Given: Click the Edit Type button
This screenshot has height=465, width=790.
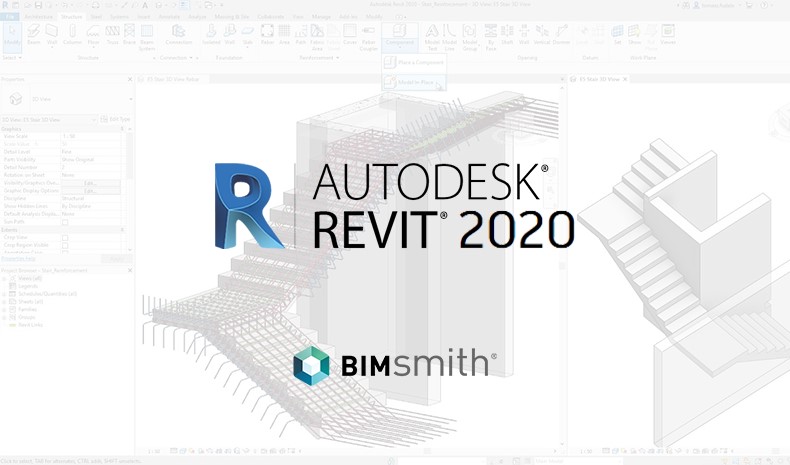Looking at the screenshot, I should (x=115, y=119).
